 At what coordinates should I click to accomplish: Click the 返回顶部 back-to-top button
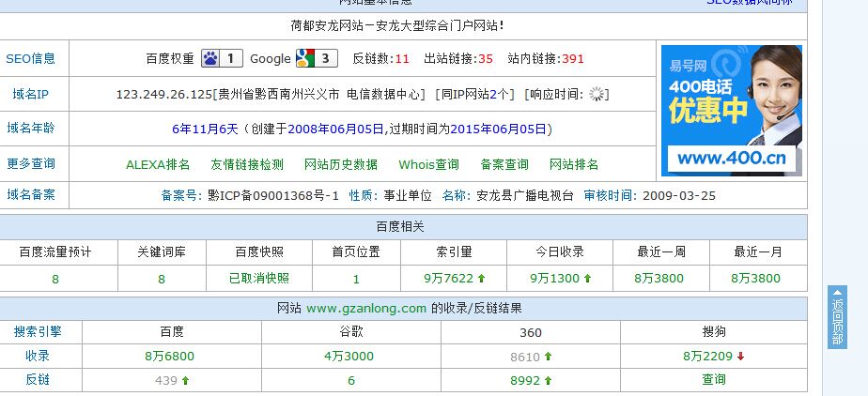pyautogui.click(x=837, y=317)
